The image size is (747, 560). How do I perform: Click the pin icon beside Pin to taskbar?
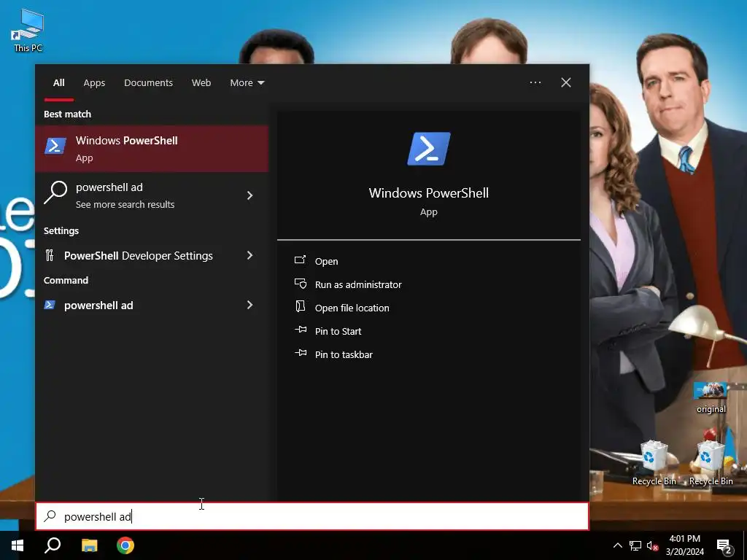click(301, 353)
